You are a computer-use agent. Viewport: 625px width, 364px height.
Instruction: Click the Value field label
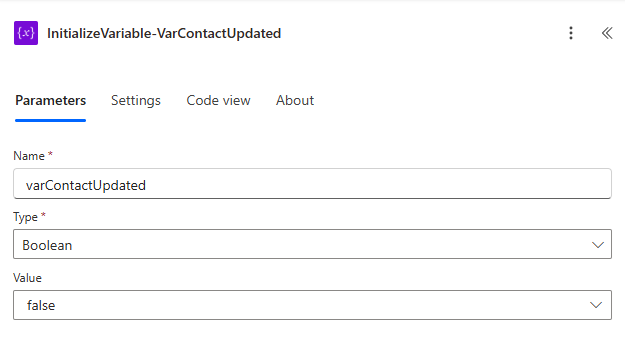(x=27, y=278)
